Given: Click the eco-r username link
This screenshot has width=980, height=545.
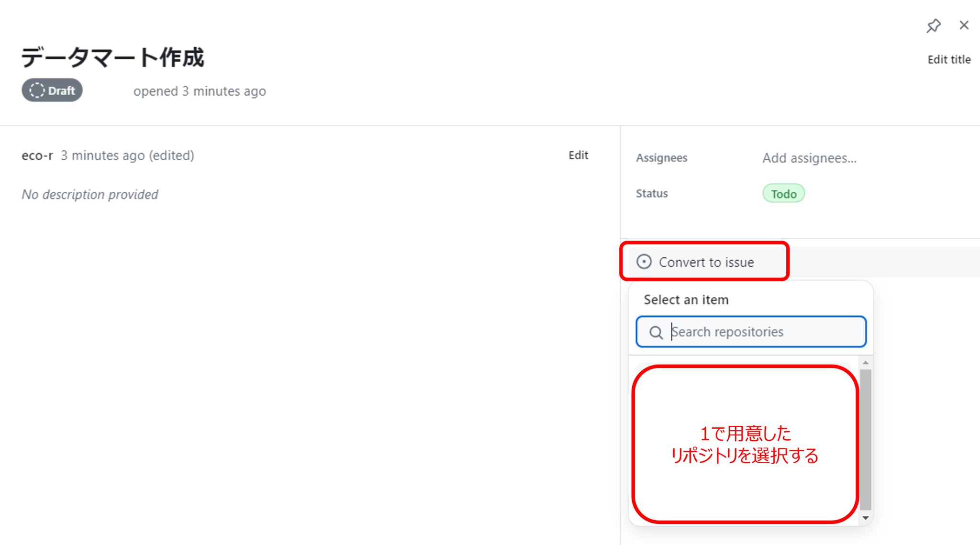Looking at the screenshot, I should 37,155.
